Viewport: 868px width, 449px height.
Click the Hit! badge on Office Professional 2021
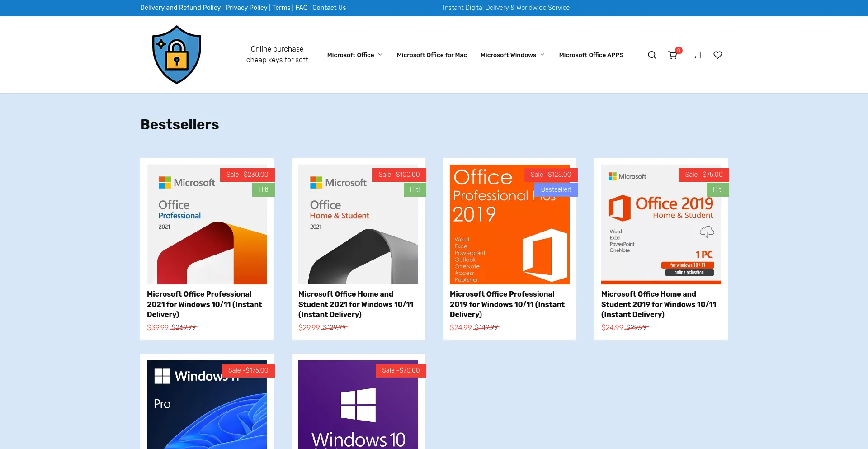click(263, 189)
